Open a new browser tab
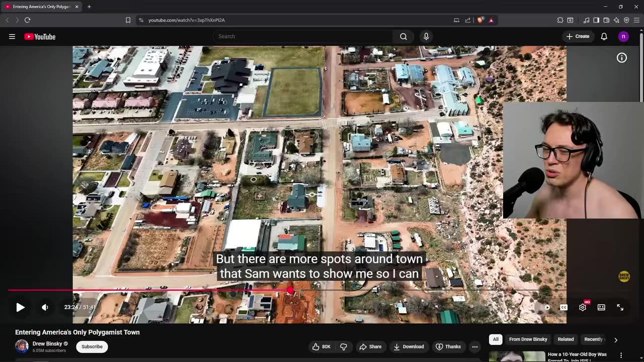 [89, 7]
